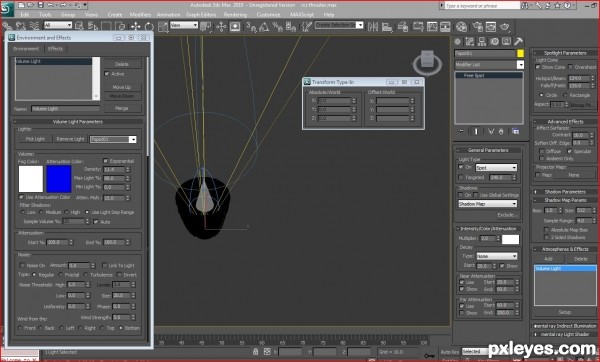Open the Graph Editors menu

click(x=201, y=15)
